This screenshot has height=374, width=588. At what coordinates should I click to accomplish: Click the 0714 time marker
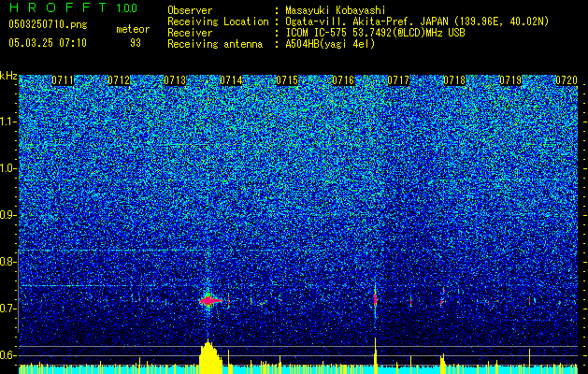[x=231, y=80]
